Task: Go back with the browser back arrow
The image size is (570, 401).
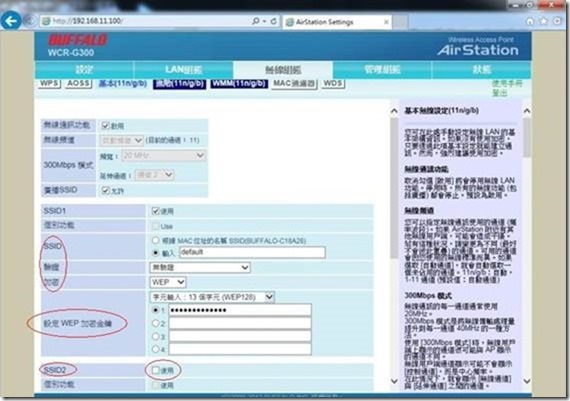Action: pyautogui.click(x=11, y=21)
